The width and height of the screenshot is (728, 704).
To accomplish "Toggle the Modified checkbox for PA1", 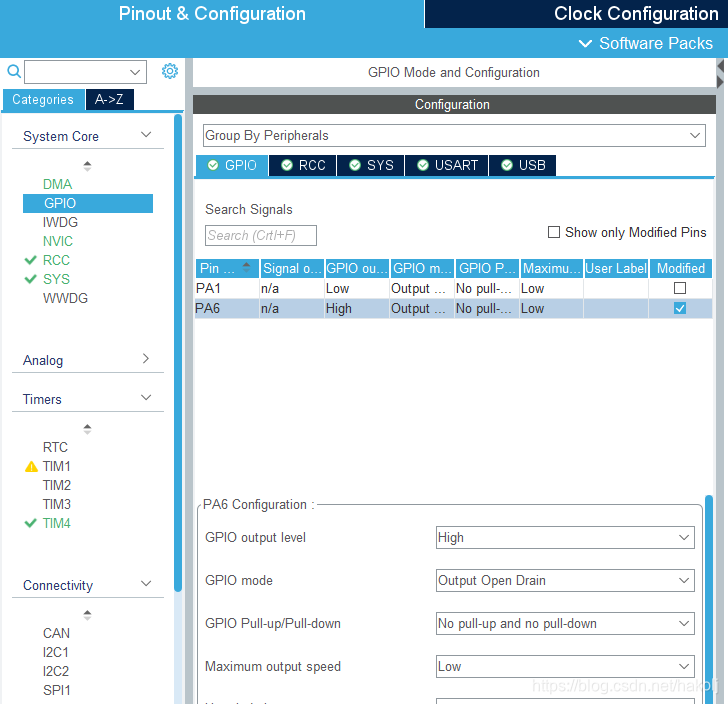I will [680, 288].
